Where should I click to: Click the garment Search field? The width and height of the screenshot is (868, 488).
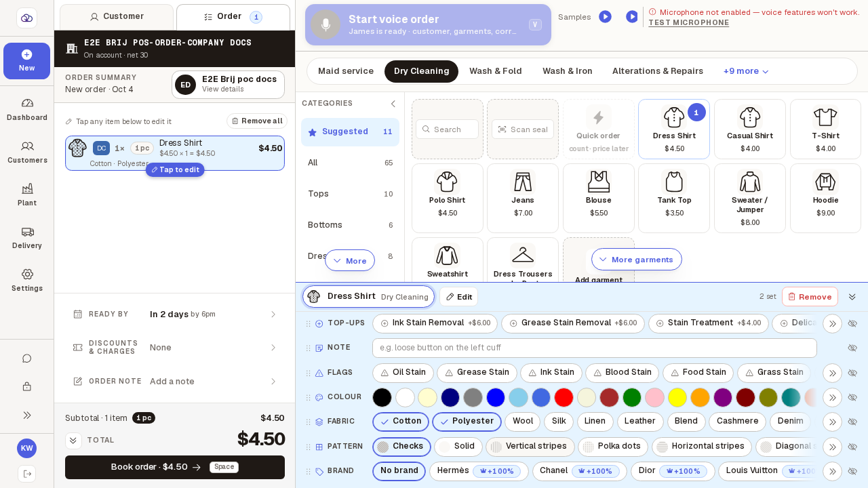click(x=448, y=129)
